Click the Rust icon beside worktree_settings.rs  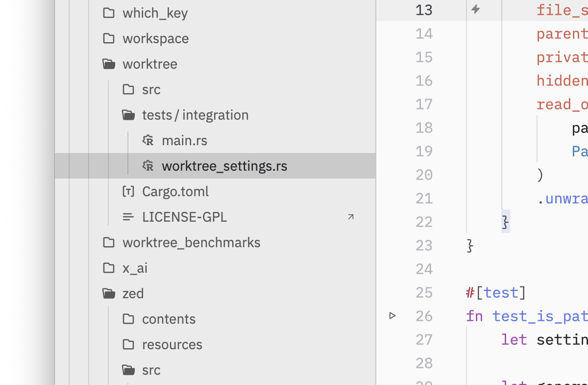tap(147, 166)
